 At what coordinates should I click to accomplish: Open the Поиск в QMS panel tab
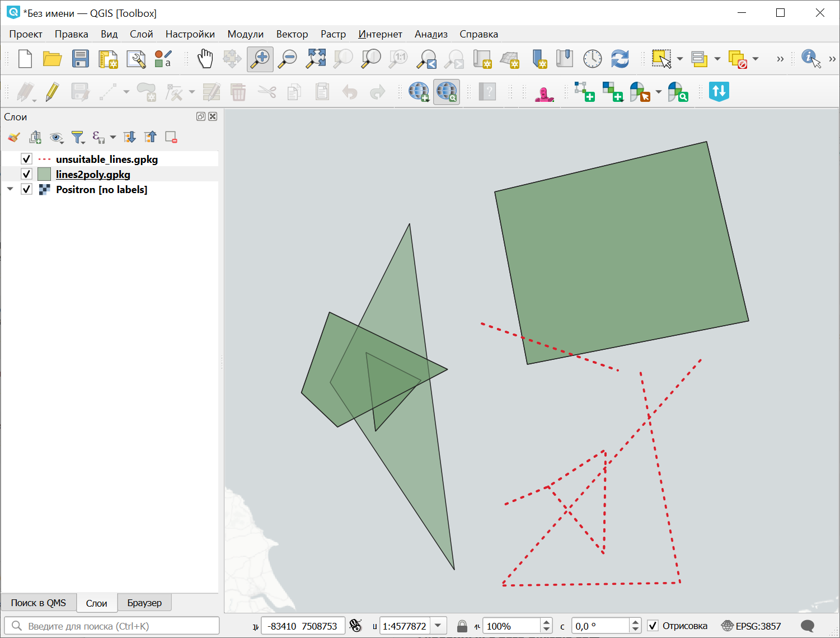click(39, 603)
